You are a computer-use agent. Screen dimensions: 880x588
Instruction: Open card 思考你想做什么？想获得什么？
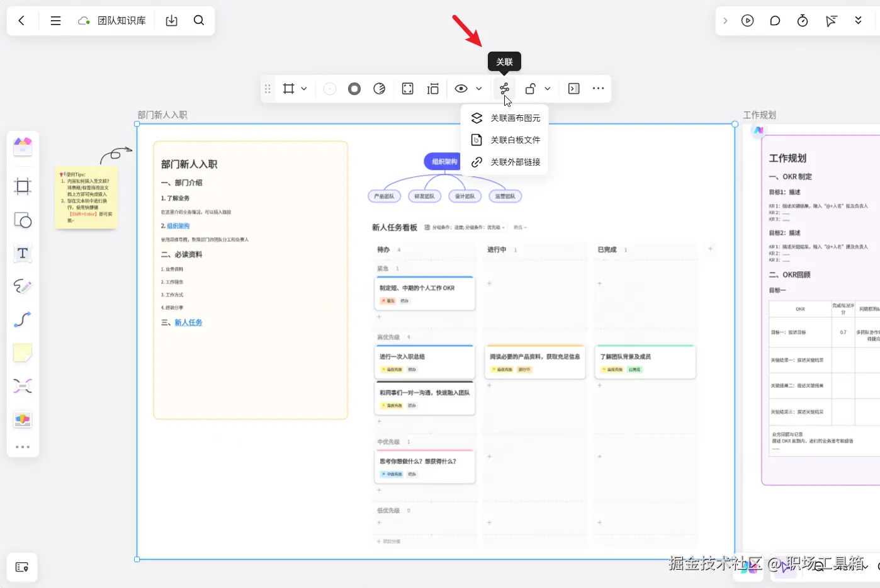[425, 466]
